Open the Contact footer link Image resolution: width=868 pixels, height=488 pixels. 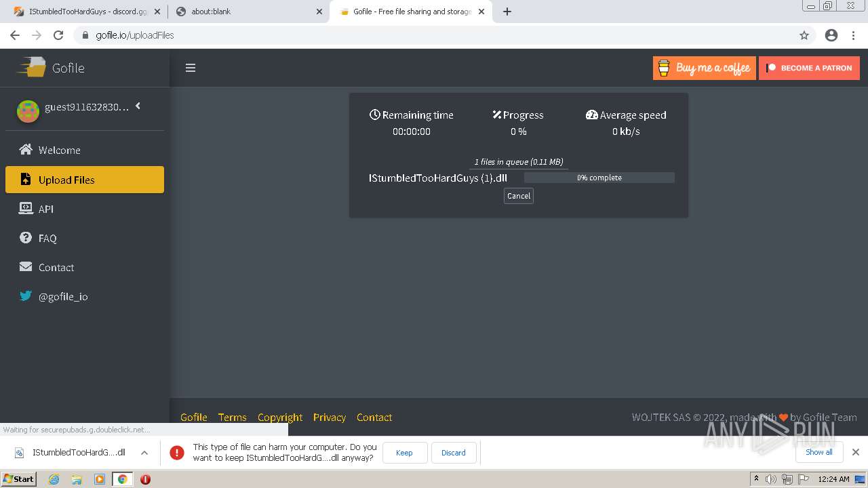[374, 418]
